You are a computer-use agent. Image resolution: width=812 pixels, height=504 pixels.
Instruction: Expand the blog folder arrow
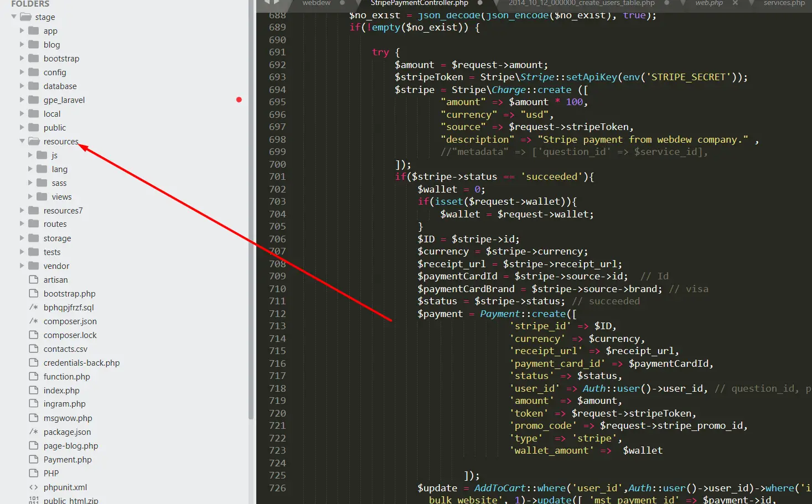22,44
